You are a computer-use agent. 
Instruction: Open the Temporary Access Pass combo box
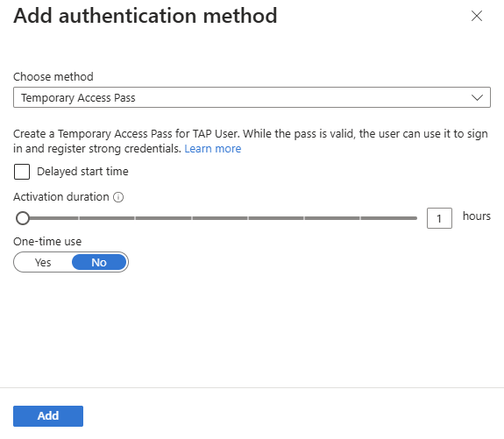point(252,97)
